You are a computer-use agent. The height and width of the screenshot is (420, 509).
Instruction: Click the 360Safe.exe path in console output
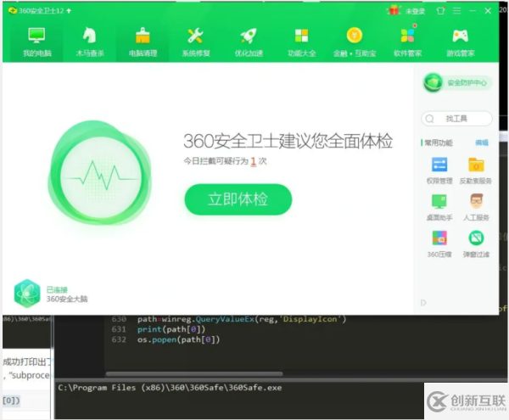click(171, 388)
